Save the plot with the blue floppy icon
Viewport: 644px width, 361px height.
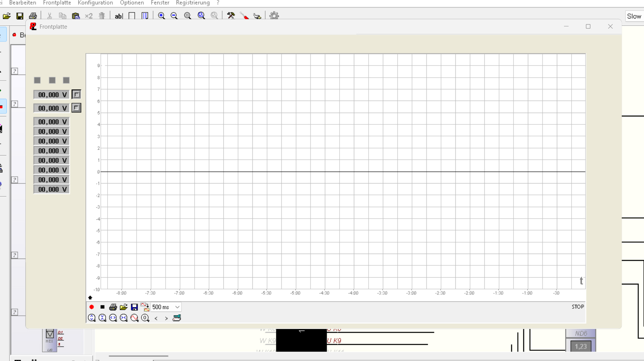point(134,307)
